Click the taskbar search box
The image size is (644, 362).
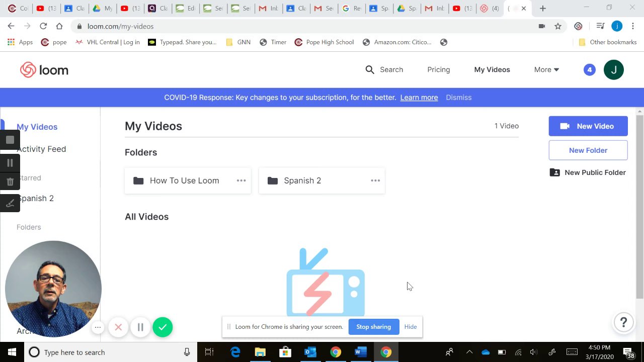click(x=111, y=352)
